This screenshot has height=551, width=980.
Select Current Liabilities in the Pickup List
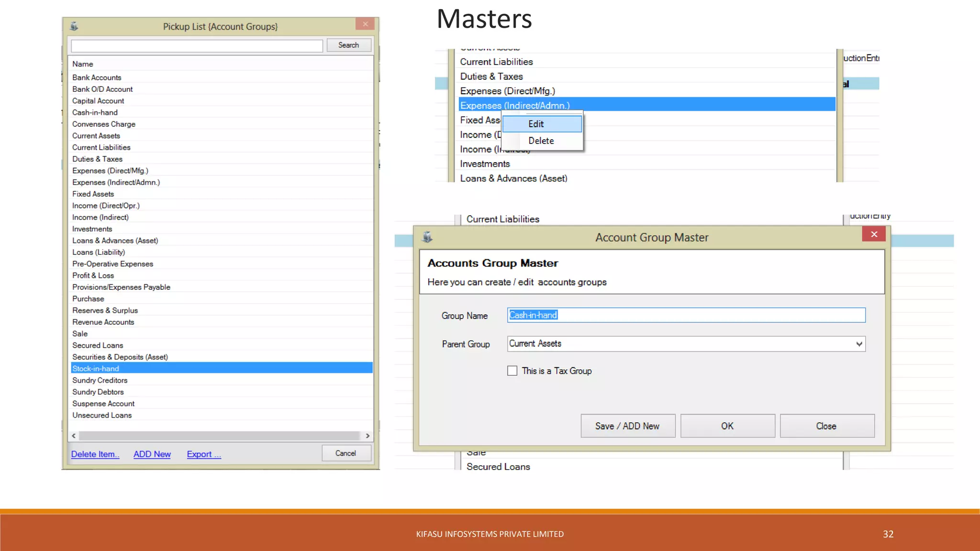[x=222, y=147]
